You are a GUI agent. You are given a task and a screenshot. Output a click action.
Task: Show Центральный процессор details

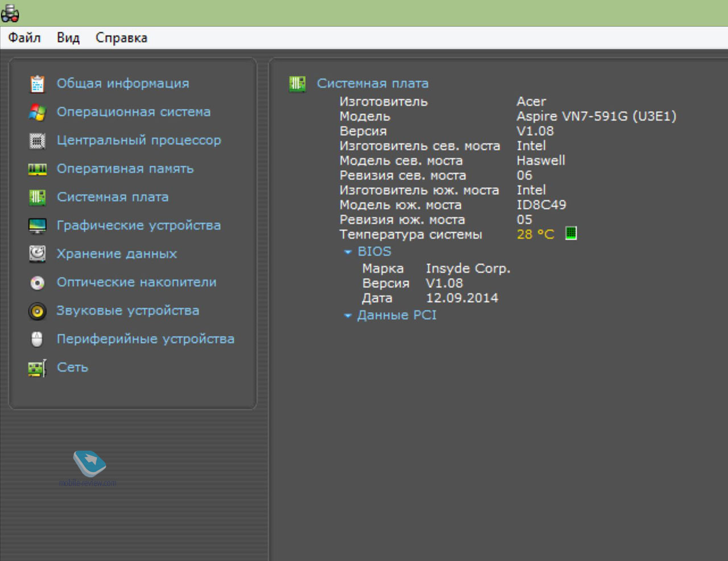coord(139,140)
